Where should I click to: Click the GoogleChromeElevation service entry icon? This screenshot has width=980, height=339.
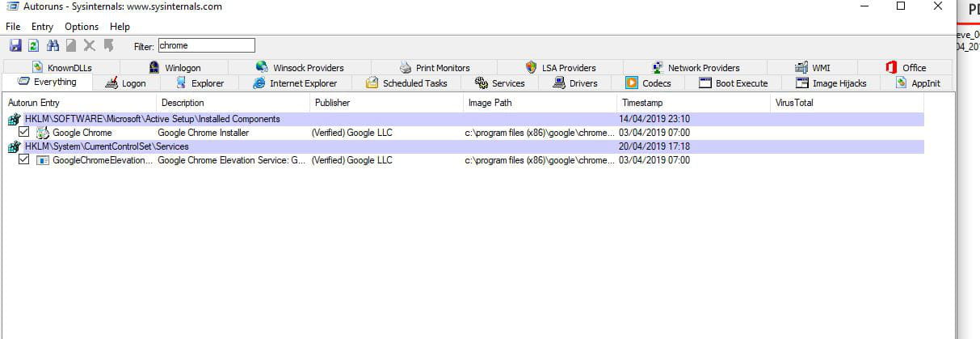[x=43, y=160]
